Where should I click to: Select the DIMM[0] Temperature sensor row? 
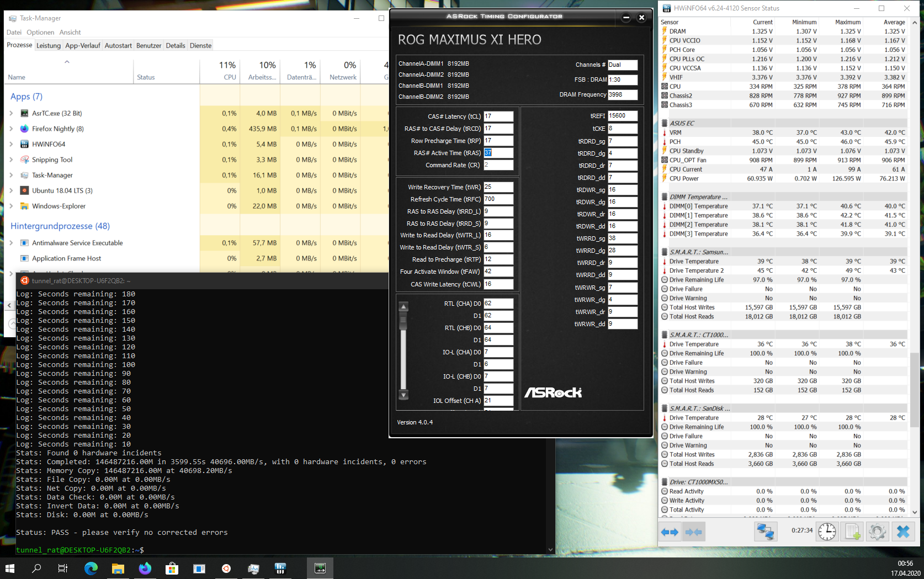point(784,206)
